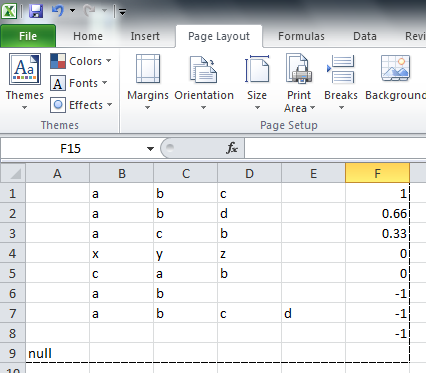
Task: Save workbook with the floppy disk icon
Action: click(36, 11)
